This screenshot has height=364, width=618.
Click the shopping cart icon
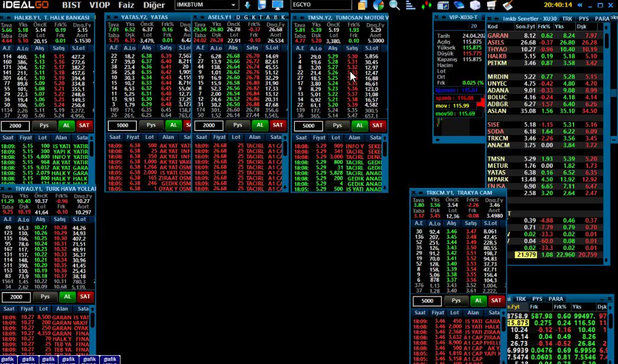(x=492, y=5)
